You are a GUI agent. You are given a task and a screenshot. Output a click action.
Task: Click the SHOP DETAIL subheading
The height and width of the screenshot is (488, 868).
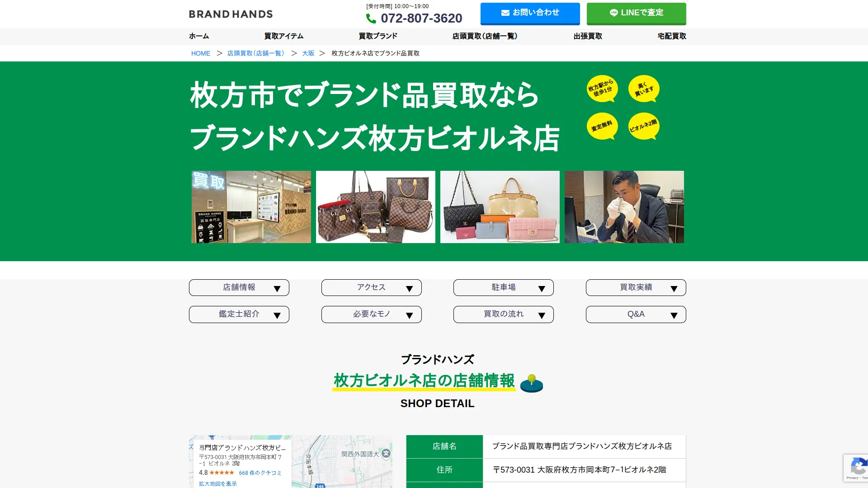pyautogui.click(x=437, y=404)
